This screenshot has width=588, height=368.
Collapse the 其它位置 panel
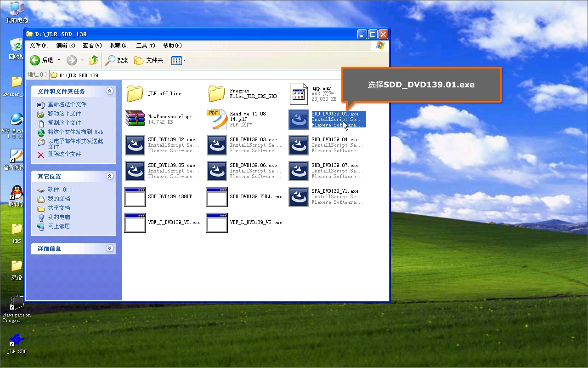(x=109, y=176)
